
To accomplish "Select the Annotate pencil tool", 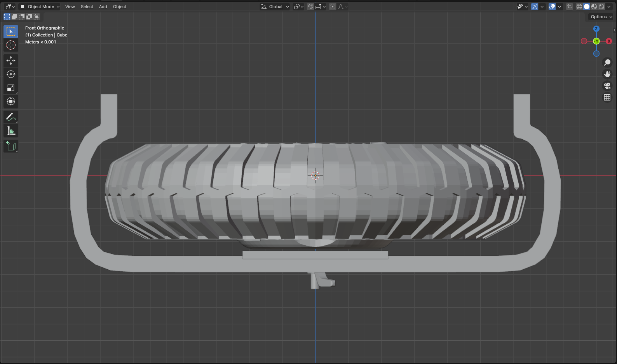I will coord(11,117).
